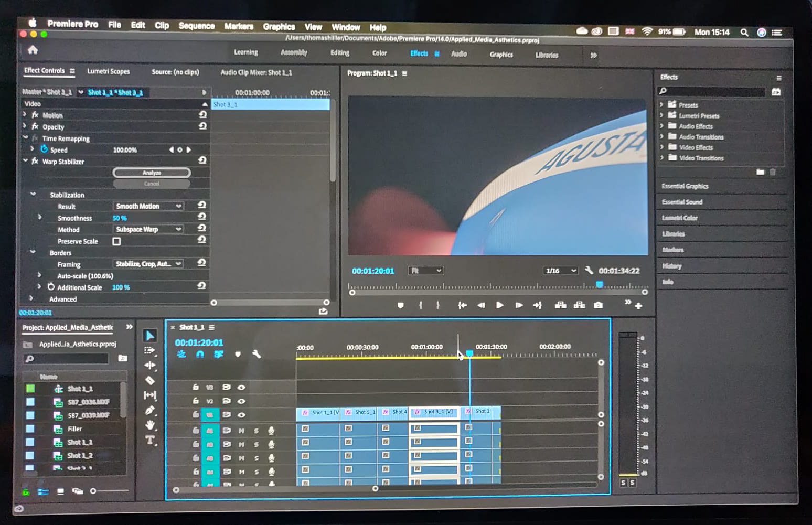Click Go to Out point button
812x525 pixels.
(x=537, y=305)
